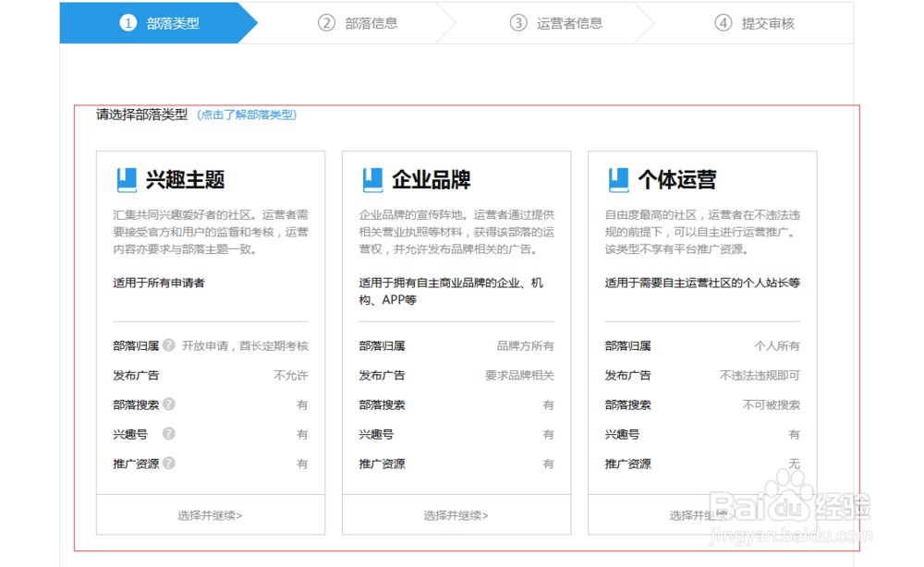Click the value 不允许 for 发布广告

click(x=290, y=375)
